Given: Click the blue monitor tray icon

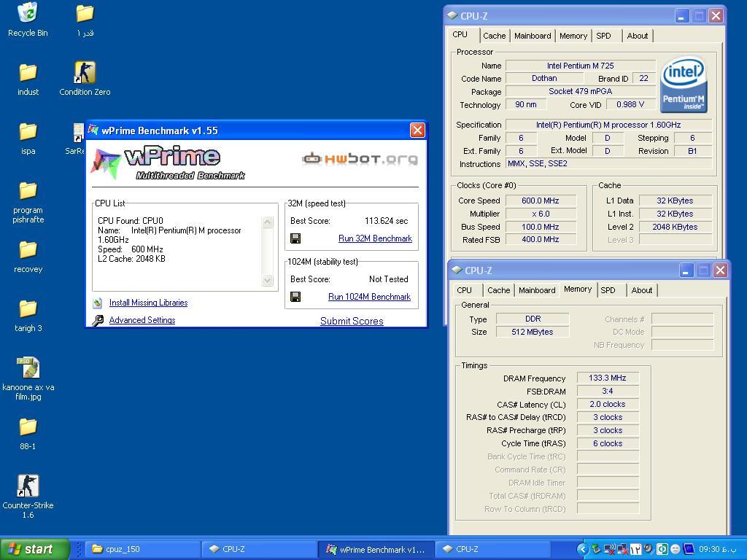Looking at the screenshot, I should [x=689, y=549].
